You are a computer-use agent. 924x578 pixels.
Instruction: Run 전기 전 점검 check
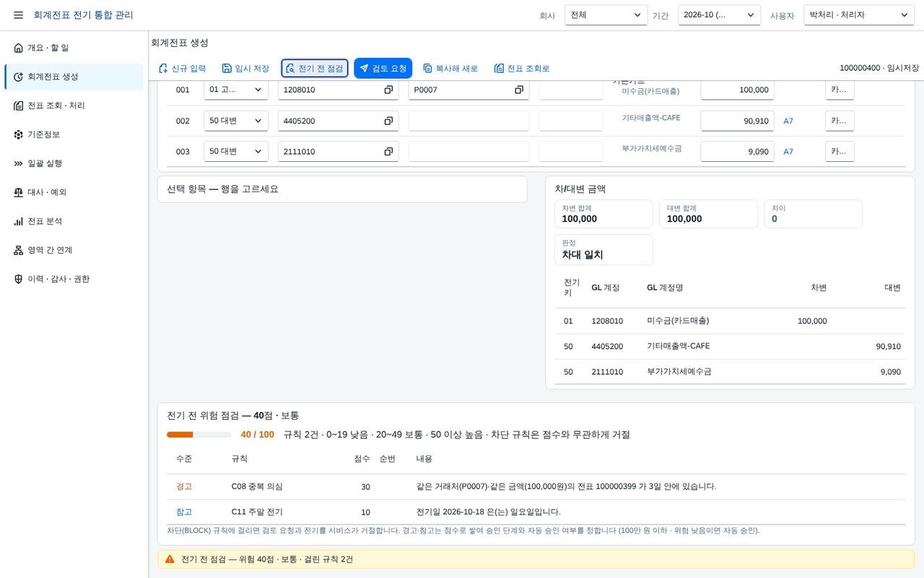pos(315,69)
